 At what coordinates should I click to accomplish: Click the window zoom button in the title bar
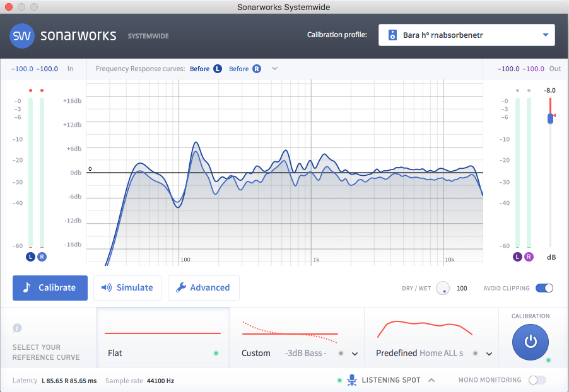(x=34, y=7)
